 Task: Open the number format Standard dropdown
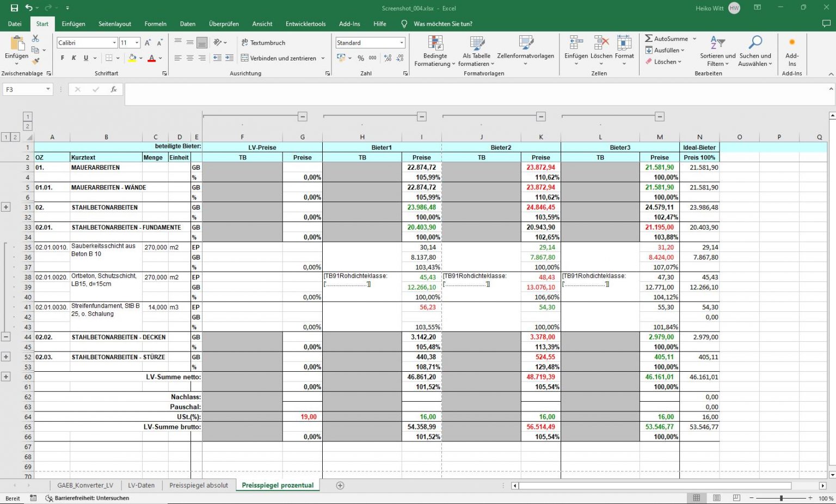tap(402, 42)
